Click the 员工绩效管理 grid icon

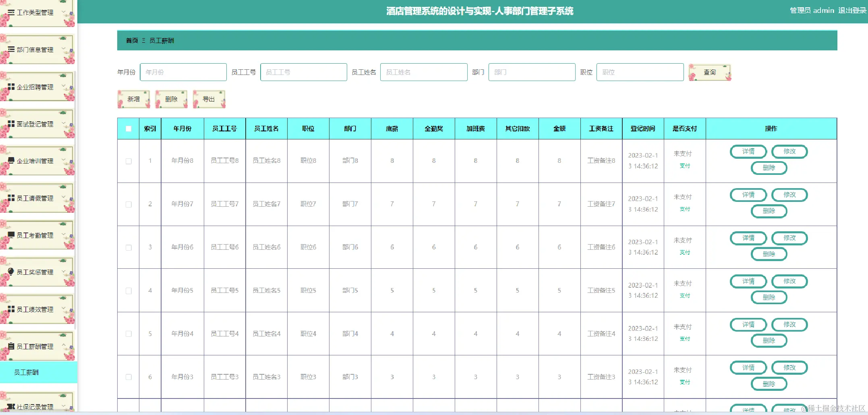pos(11,309)
